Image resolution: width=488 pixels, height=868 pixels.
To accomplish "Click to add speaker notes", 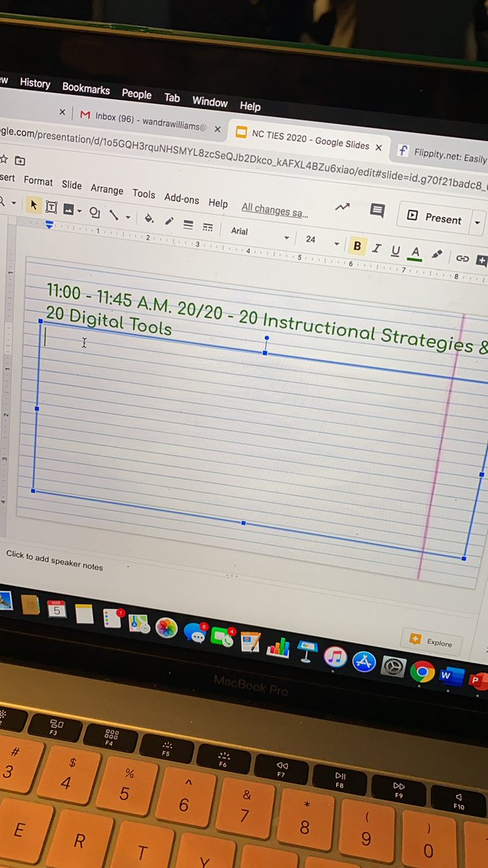I will pos(55,560).
